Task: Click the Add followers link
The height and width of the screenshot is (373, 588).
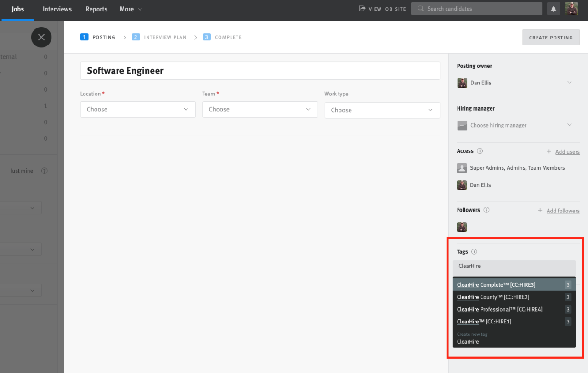Action: click(563, 211)
